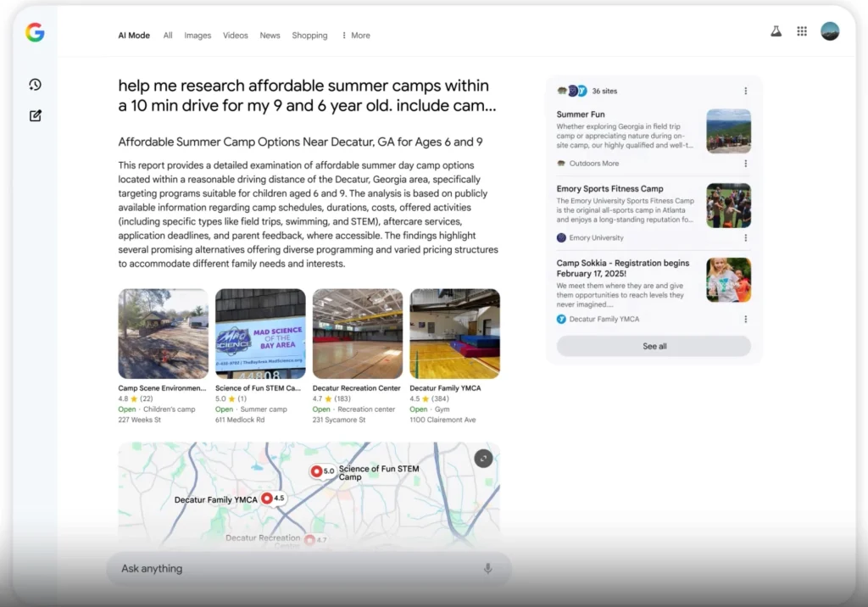
Task: Open Decatur Recreation Center place title
Action: click(x=357, y=388)
